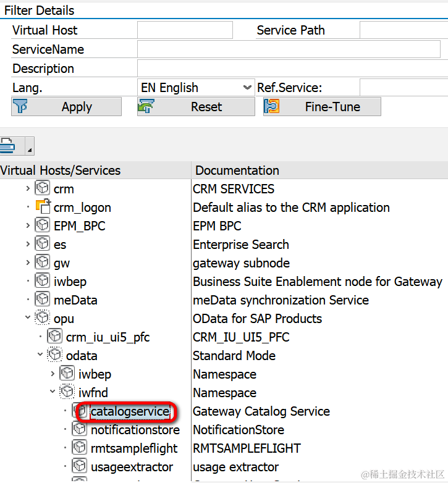
Task: Click the 'meData synchronization Service' text
Action: click(281, 300)
